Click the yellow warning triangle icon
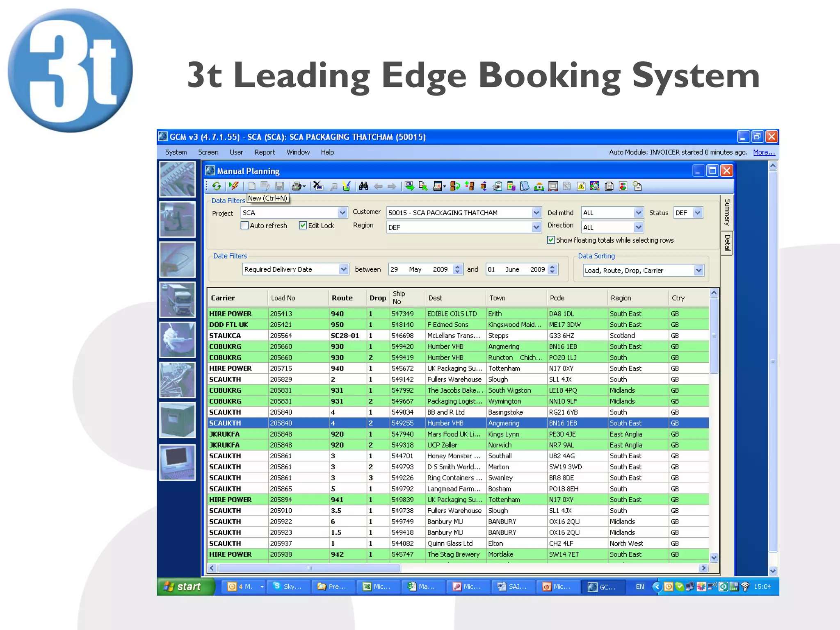Screen dimensions: 840x630 coord(581,186)
